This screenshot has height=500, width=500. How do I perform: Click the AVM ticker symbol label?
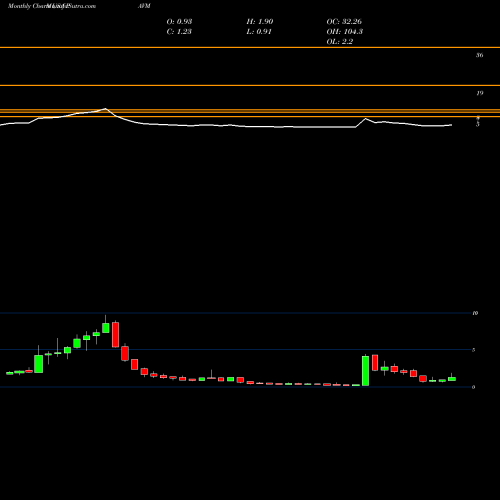coord(144,6)
